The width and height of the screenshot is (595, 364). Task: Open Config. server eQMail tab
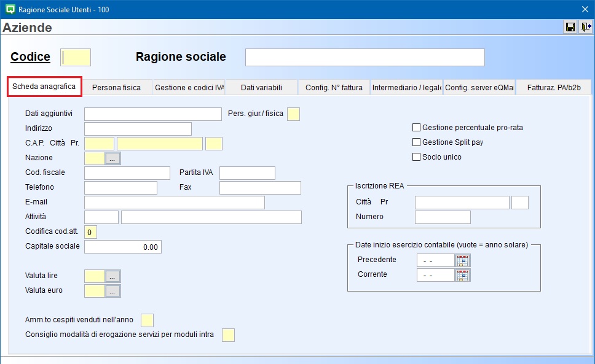point(479,88)
